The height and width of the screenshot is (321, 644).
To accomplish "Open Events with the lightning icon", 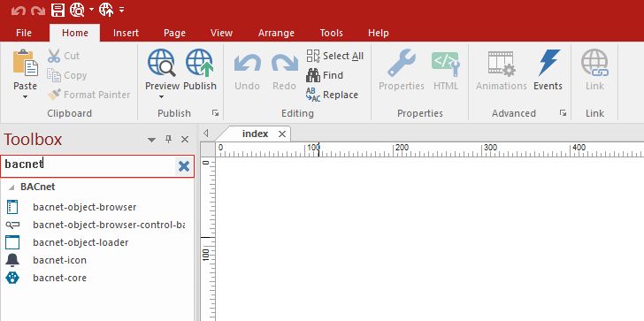I will tap(548, 63).
